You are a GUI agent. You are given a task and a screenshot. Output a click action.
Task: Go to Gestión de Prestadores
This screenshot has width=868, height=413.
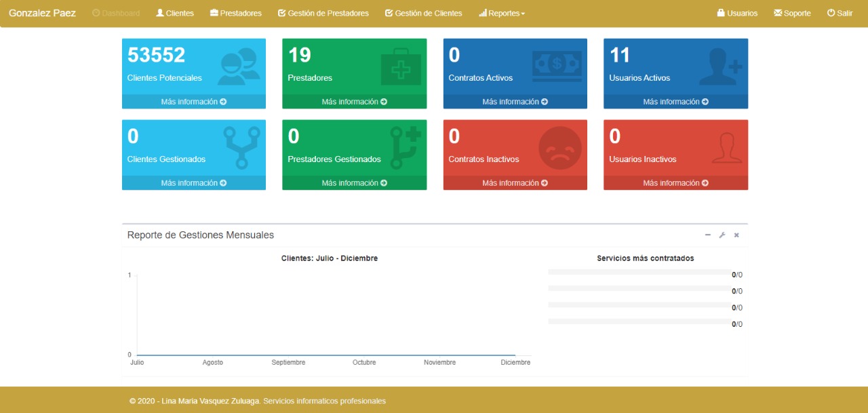pos(323,14)
